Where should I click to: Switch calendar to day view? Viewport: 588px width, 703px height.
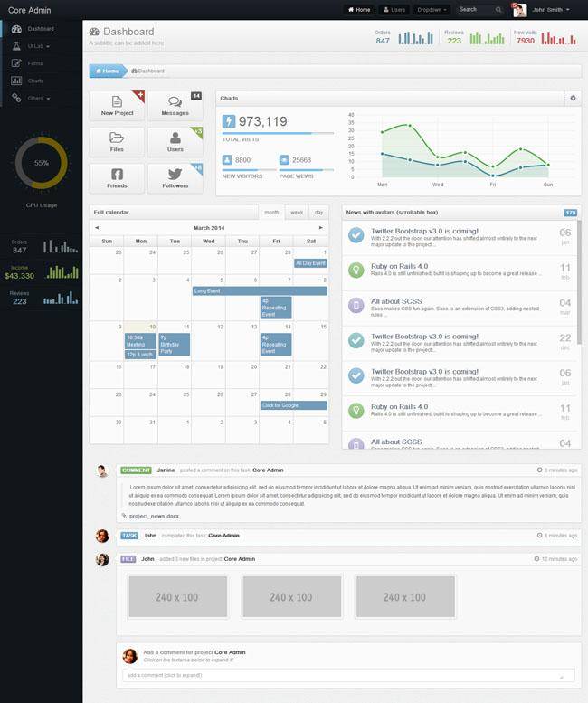pyautogui.click(x=318, y=212)
